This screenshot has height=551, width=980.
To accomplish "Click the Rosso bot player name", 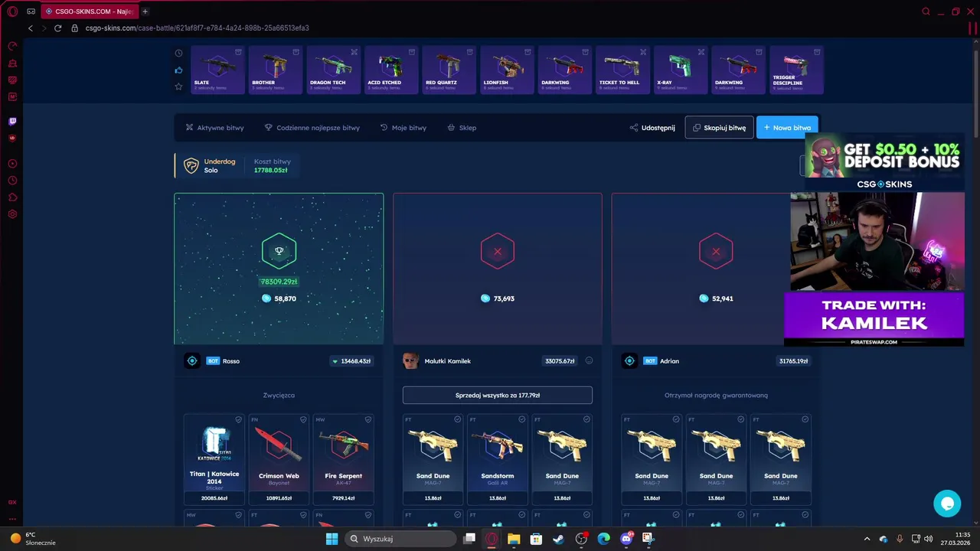I will click(231, 361).
